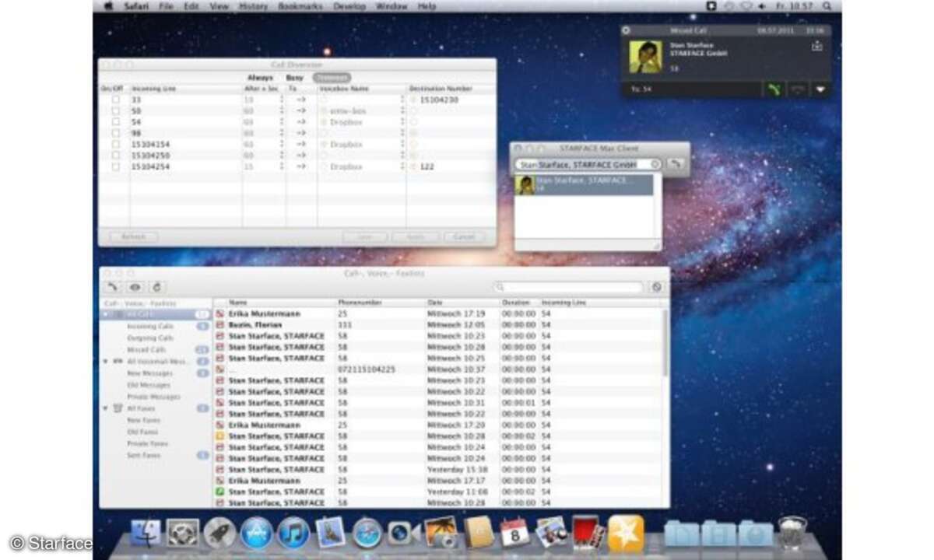934x560 pixels.
Task: Open iTunes from the Dock
Action: click(x=293, y=534)
